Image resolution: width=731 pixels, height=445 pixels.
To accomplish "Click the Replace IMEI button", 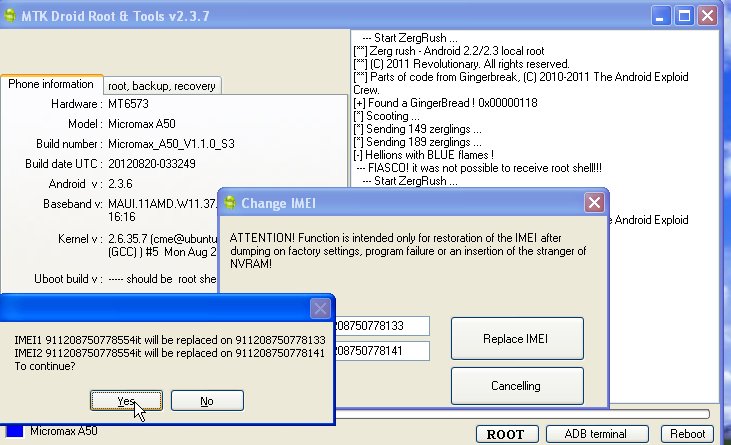I will pyautogui.click(x=516, y=339).
